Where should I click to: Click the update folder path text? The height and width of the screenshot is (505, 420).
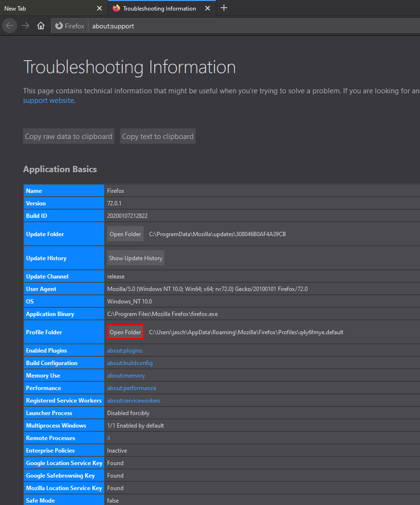point(217,234)
